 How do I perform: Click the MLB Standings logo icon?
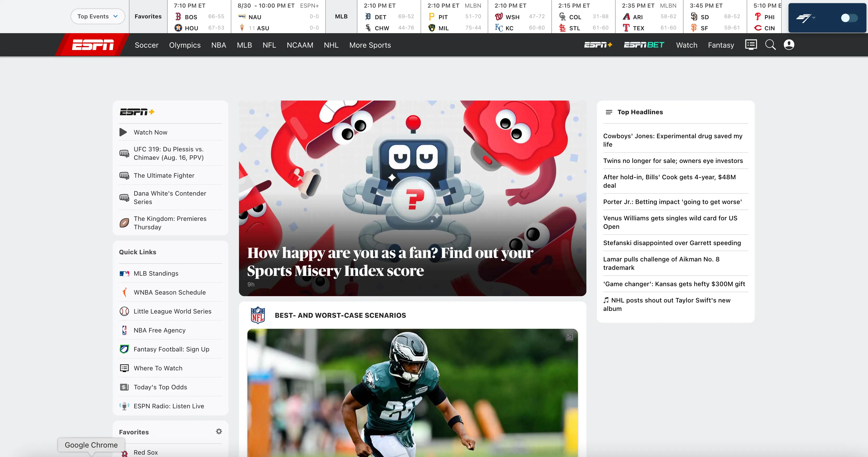tap(124, 274)
